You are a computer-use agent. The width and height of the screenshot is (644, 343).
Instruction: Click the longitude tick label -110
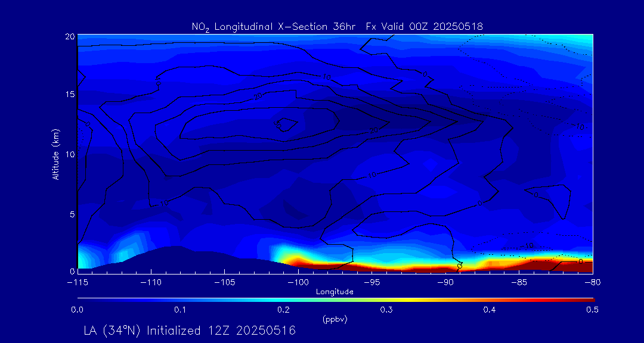(151, 283)
